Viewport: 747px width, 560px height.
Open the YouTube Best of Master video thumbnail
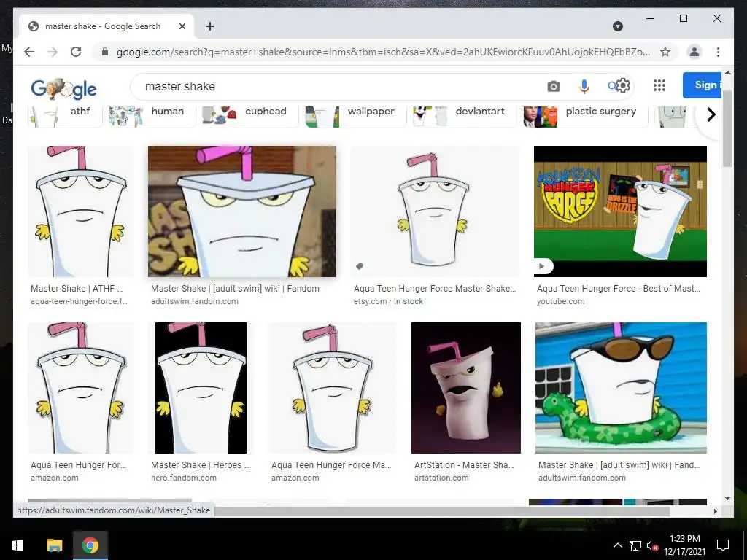tap(620, 211)
